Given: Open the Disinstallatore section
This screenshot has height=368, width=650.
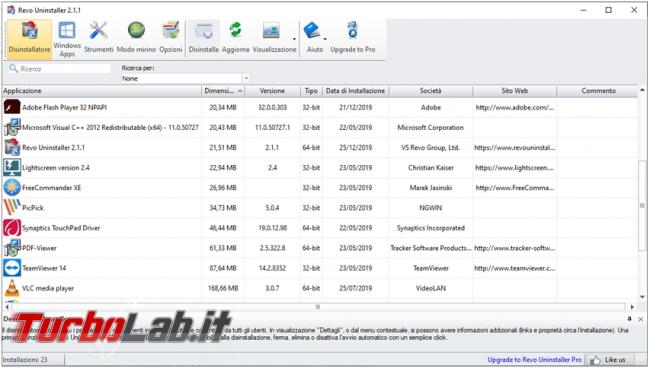Looking at the screenshot, I should click(29, 39).
